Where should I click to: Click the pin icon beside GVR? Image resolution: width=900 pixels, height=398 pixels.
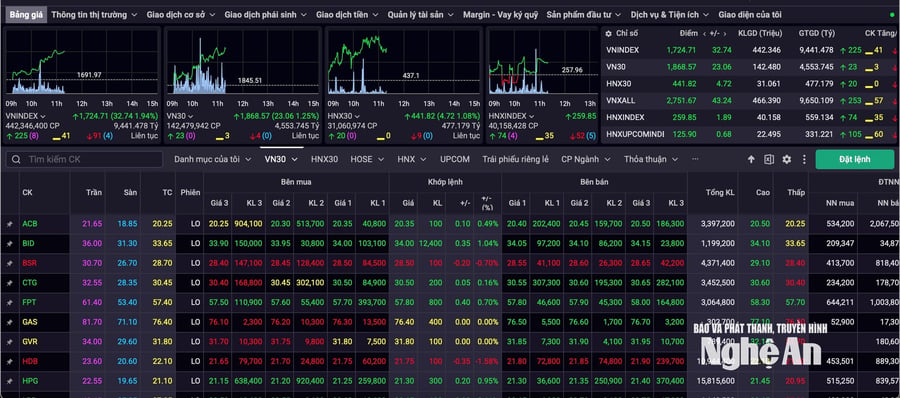coord(9,342)
